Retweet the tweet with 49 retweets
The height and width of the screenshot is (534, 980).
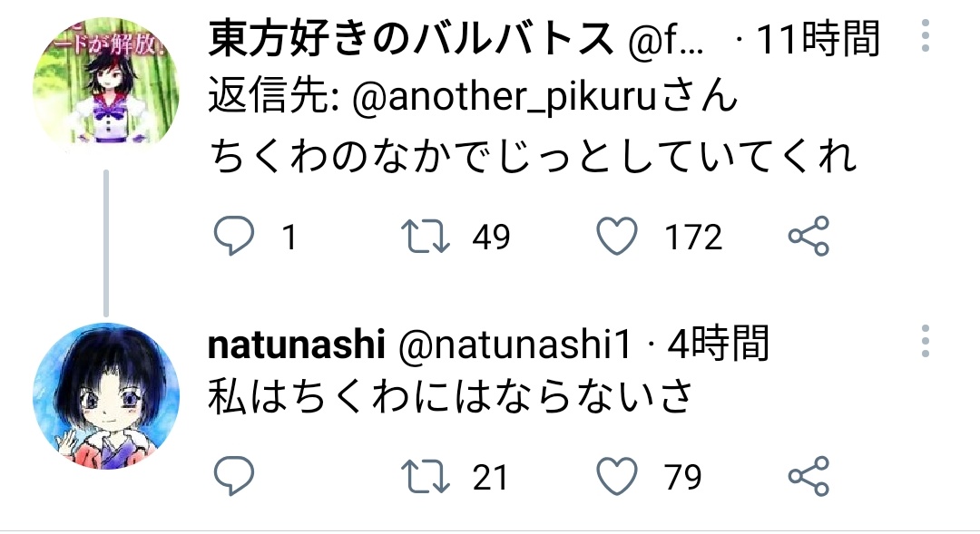click(x=424, y=238)
